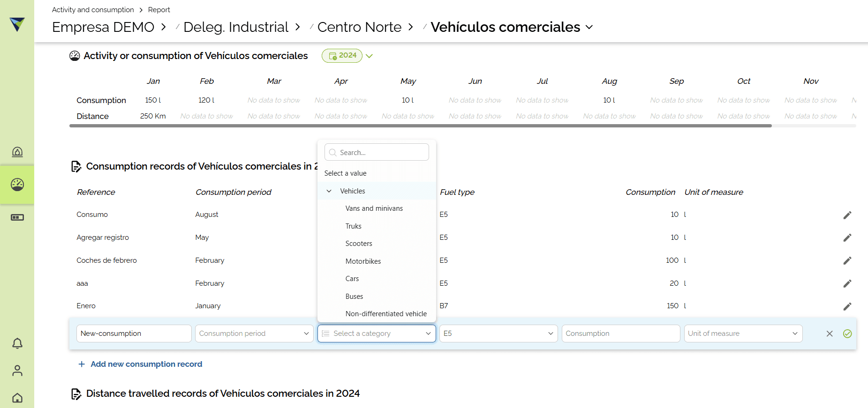Cancel new record with X icon

point(830,334)
